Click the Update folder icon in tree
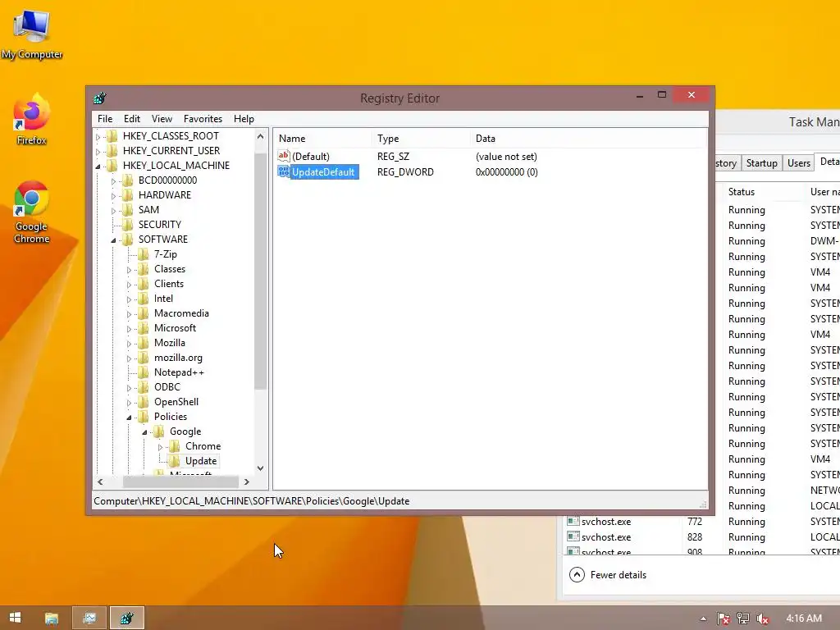 tap(175, 461)
